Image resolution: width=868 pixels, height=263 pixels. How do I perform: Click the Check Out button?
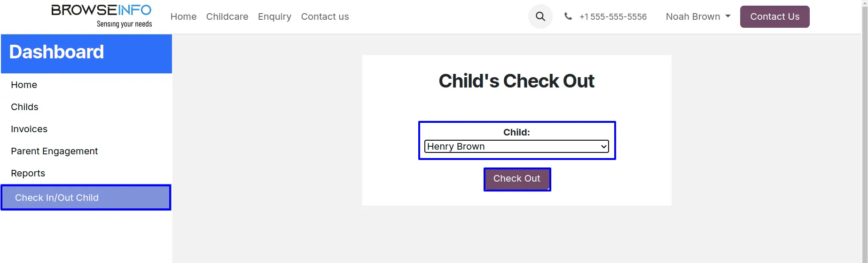(516, 179)
